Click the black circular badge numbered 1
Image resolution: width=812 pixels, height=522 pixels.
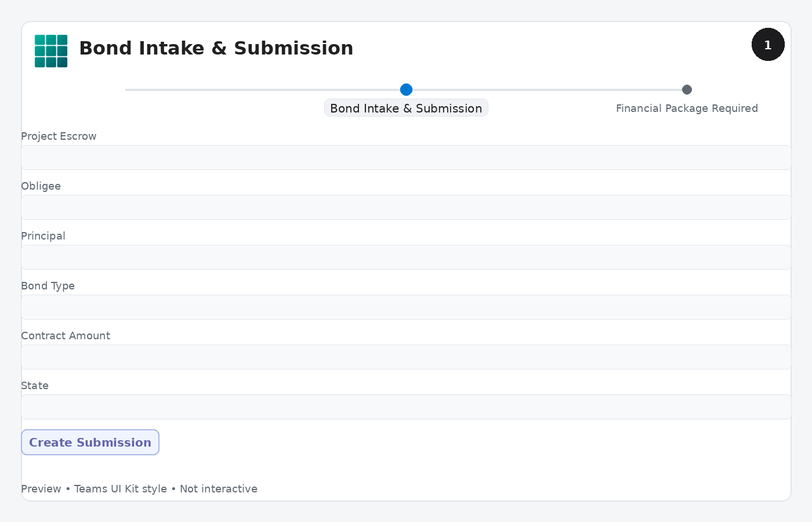pos(768,45)
